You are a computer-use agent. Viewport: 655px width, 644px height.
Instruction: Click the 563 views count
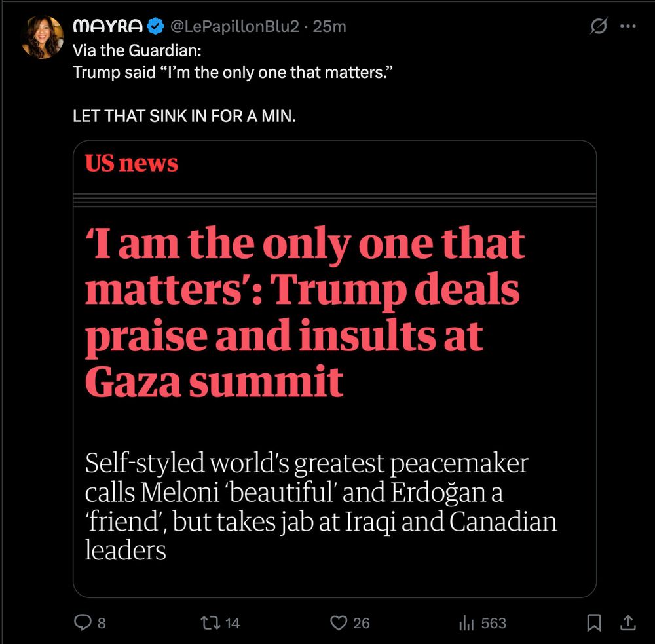click(x=494, y=623)
